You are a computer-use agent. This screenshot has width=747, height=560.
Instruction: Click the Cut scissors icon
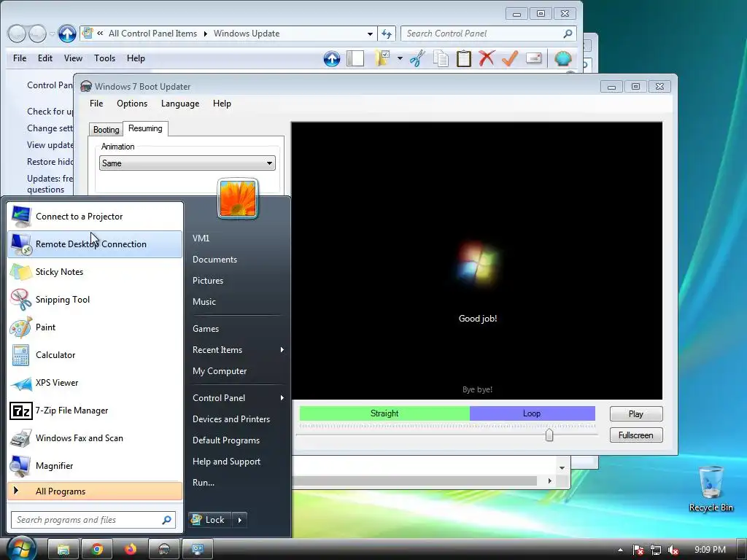tap(417, 58)
